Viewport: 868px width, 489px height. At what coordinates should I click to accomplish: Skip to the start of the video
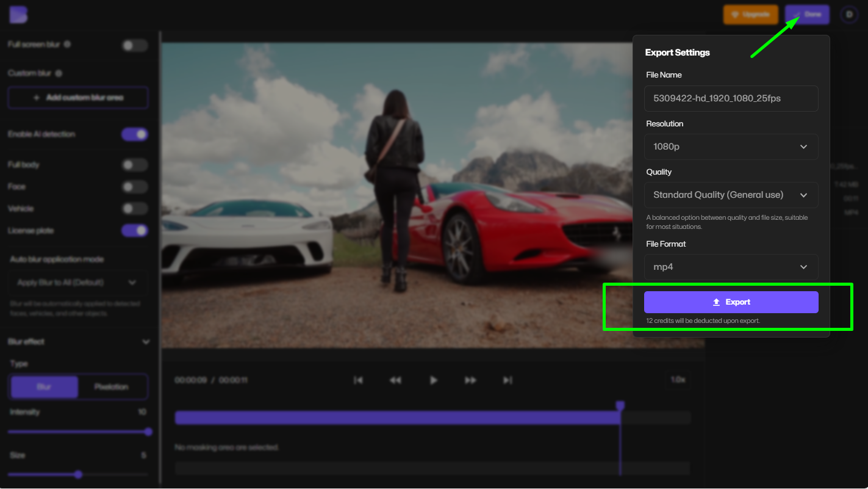click(x=358, y=380)
